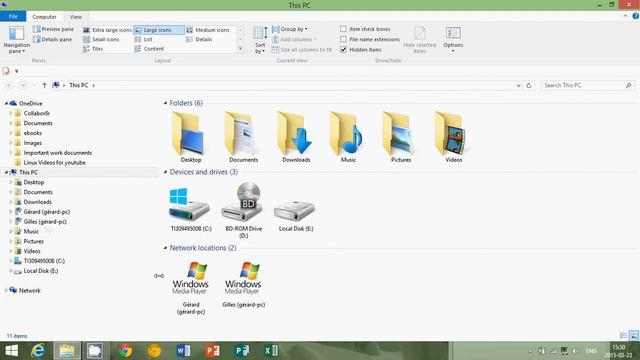Toggle the Details pane
The height and width of the screenshot is (360, 640).
(53, 39)
